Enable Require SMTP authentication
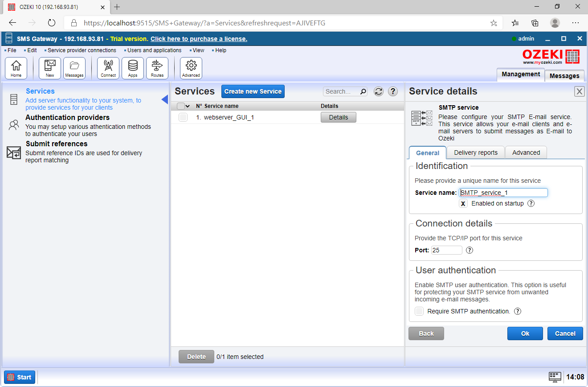Image resolution: width=588 pixels, height=387 pixels. [419, 311]
